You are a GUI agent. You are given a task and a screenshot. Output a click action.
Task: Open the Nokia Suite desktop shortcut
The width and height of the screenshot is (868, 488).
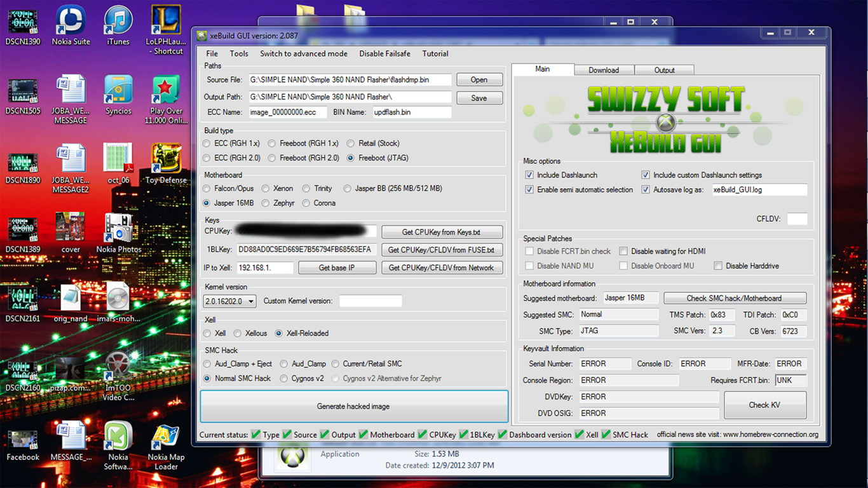[71, 25]
